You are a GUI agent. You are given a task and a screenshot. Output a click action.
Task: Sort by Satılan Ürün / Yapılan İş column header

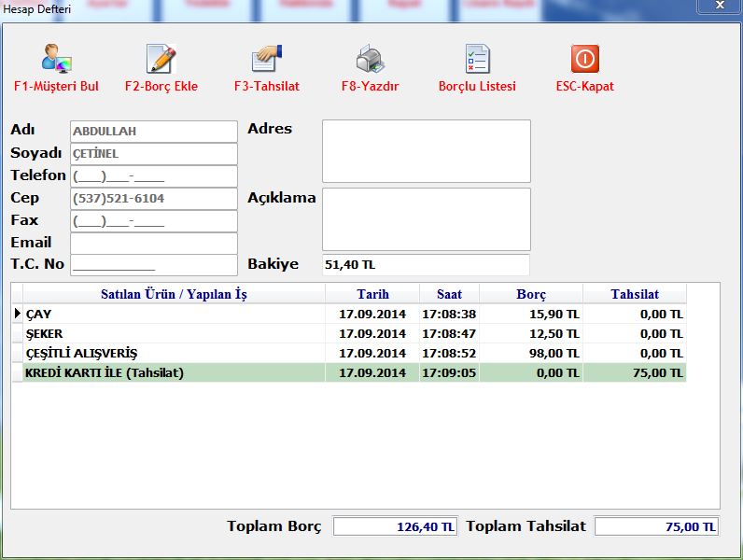pyautogui.click(x=174, y=294)
